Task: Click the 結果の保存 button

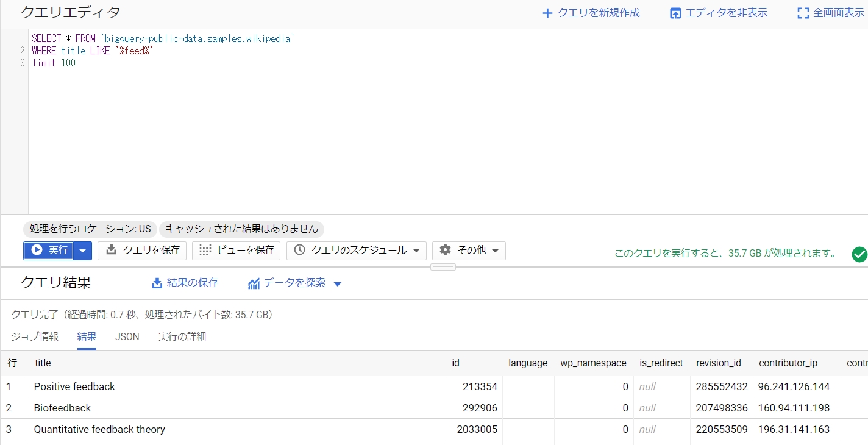Action: (185, 283)
